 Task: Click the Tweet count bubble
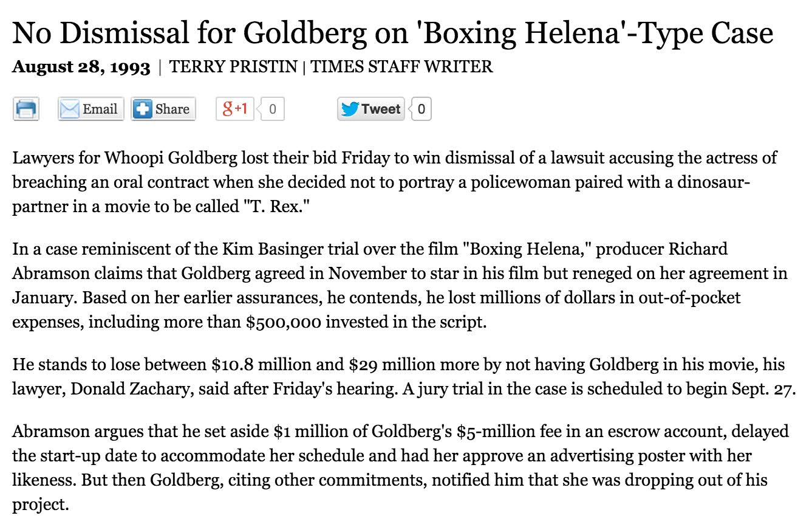421,109
